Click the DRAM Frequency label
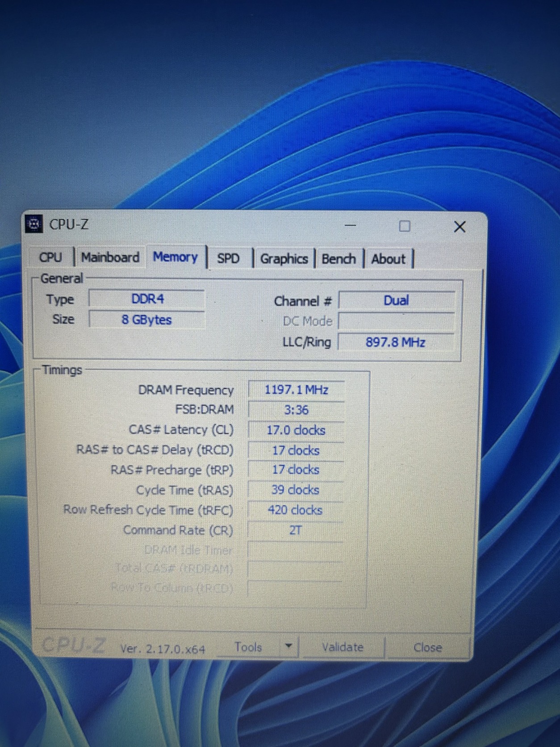Screen dimensions: 560x747 tap(186, 390)
